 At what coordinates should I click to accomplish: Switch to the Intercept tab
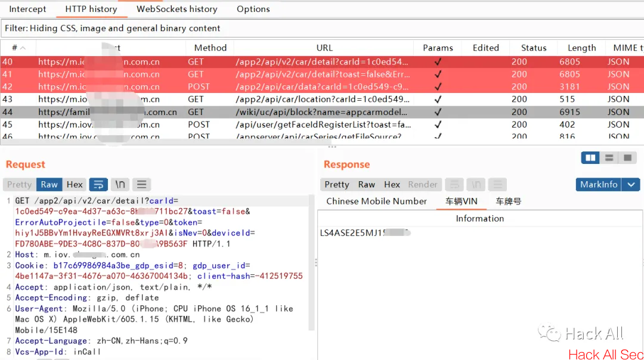27,9
